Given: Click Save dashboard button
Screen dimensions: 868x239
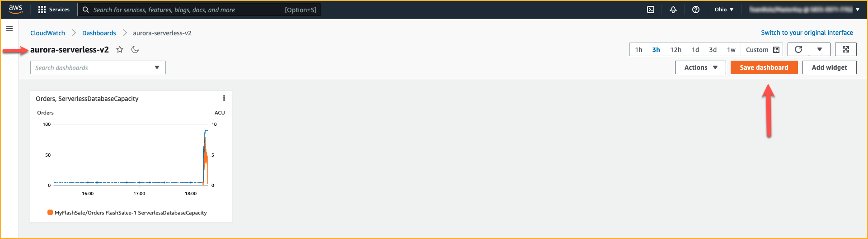Looking at the screenshot, I should click(764, 67).
